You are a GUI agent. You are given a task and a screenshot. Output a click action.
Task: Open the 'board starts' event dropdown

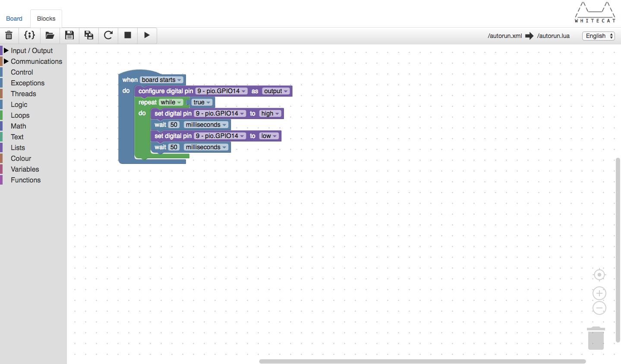(x=162, y=80)
